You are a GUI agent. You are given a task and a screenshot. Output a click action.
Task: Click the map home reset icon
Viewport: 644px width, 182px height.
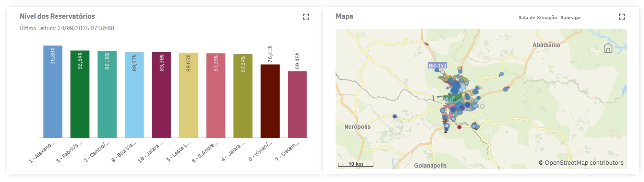(x=608, y=48)
